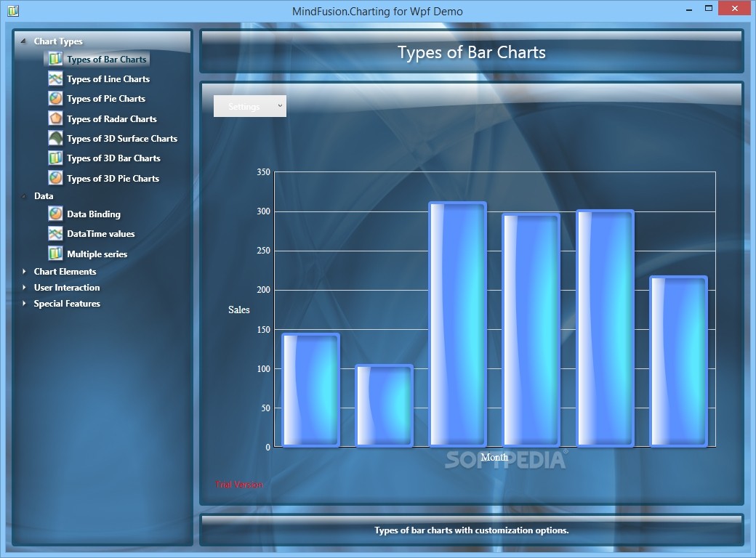The height and width of the screenshot is (558, 756).
Task: Collapse the Data tree node
Action: coord(23,196)
